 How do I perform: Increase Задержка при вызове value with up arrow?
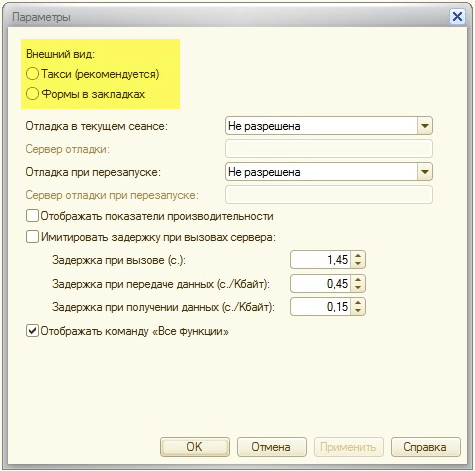point(358,256)
